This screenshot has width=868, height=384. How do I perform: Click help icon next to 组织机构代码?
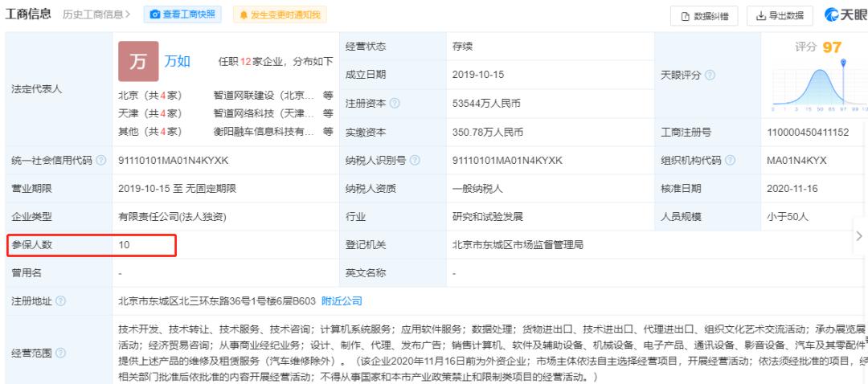730,161
